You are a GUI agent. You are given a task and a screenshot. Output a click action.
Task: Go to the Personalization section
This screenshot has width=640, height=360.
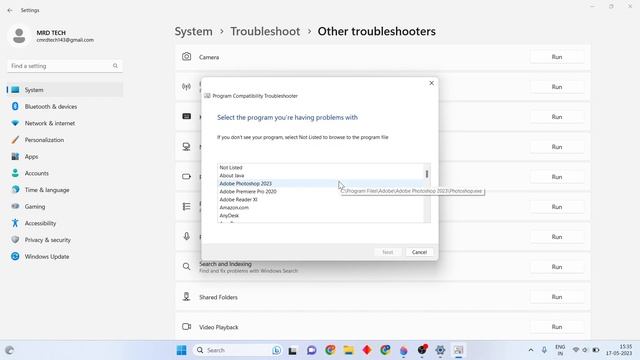(65, 140)
